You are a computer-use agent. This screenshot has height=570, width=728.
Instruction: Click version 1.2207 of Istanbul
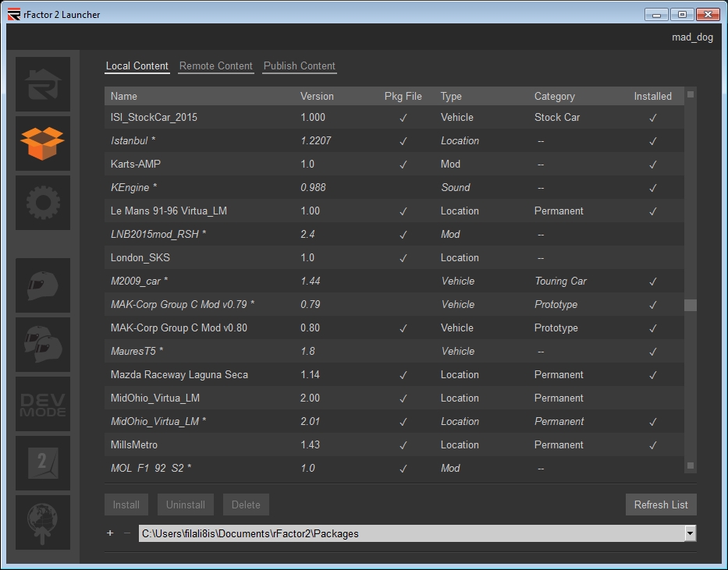point(316,140)
